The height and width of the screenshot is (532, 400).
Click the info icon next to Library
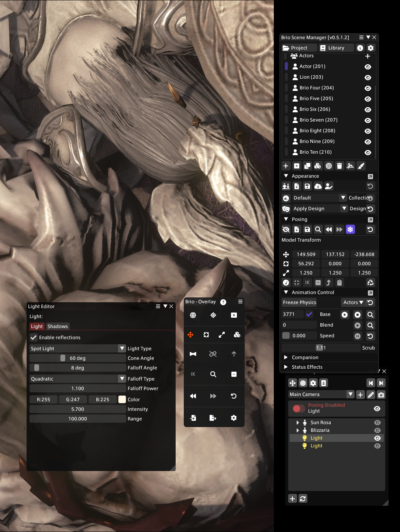360,48
